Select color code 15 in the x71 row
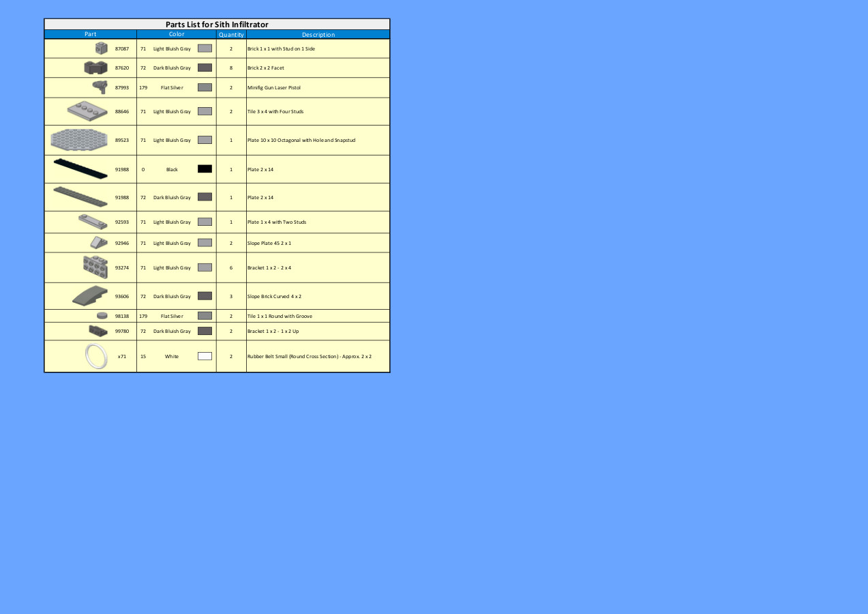The image size is (868, 614). click(x=143, y=356)
